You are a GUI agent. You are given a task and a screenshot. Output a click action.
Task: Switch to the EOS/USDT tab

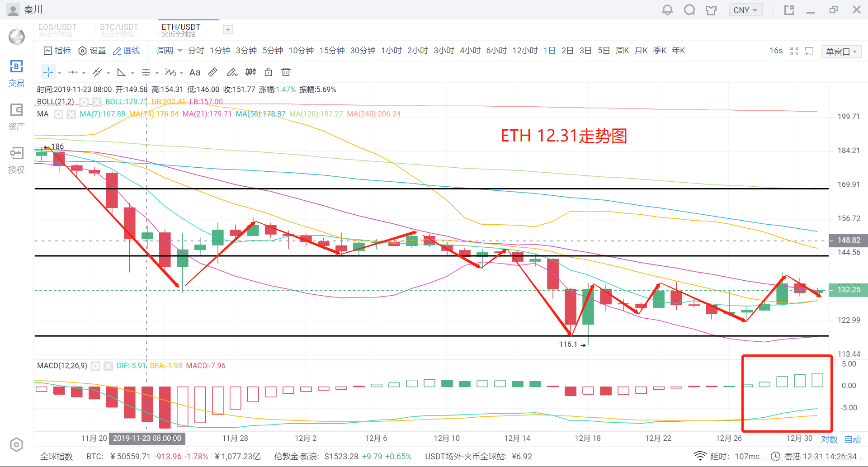pos(57,30)
